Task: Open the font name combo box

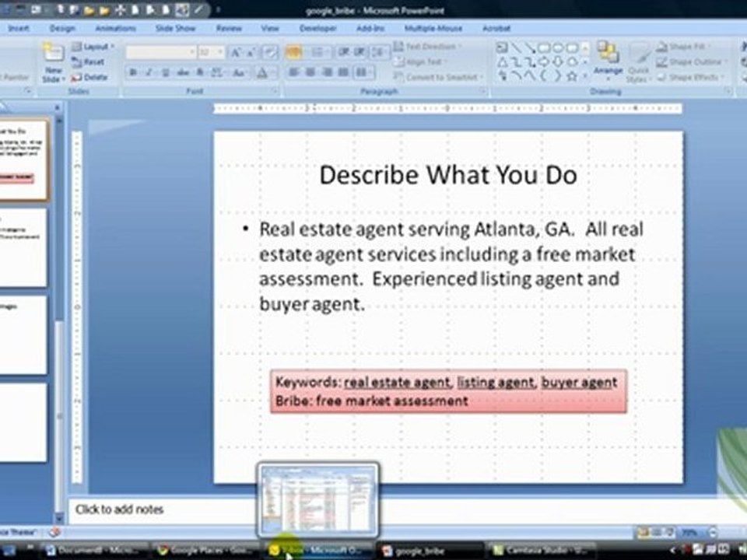Action: coord(160,52)
